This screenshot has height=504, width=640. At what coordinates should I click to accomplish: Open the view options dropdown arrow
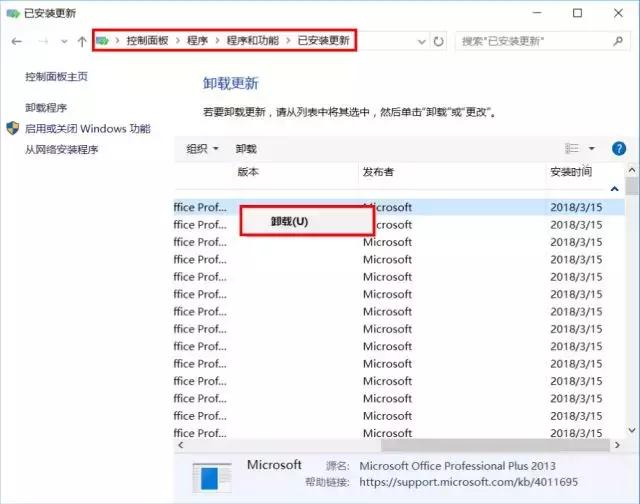pyautogui.click(x=591, y=148)
